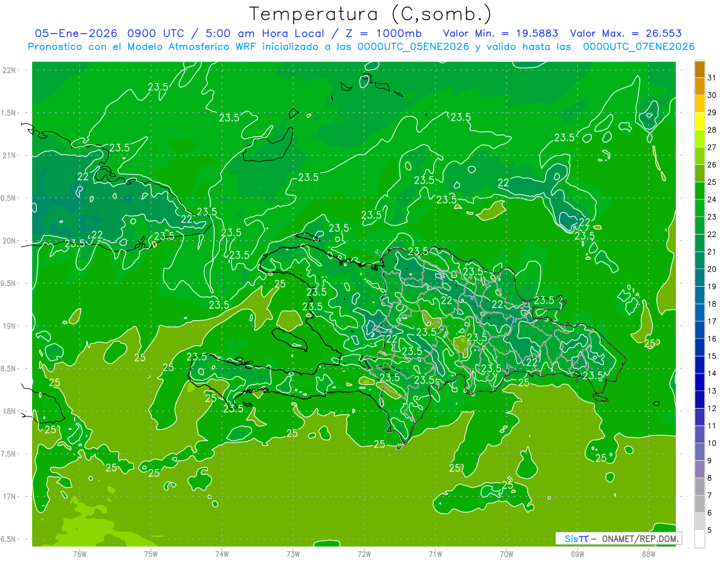Click the '21N' latitude label
This screenshot has width=728, height=562.
tap(10, 156)
